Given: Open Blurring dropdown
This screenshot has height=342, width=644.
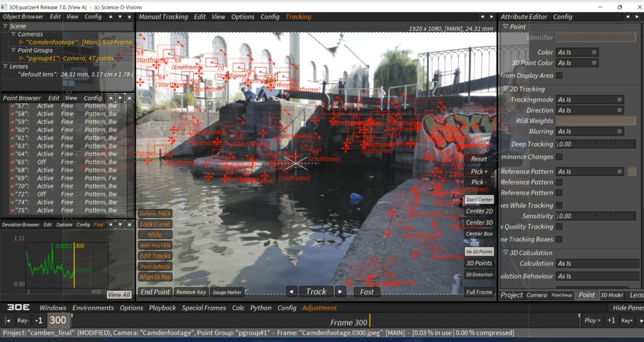Looking at the screenshot, I should tap(590, 131).
